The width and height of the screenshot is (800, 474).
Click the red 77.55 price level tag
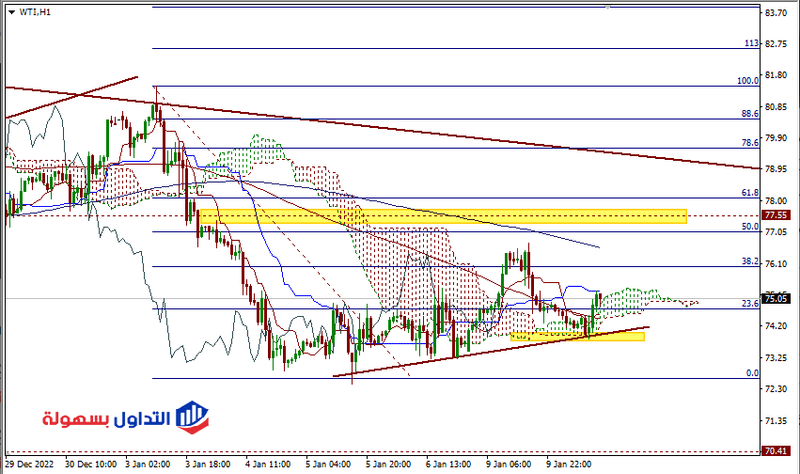point(776,214)
